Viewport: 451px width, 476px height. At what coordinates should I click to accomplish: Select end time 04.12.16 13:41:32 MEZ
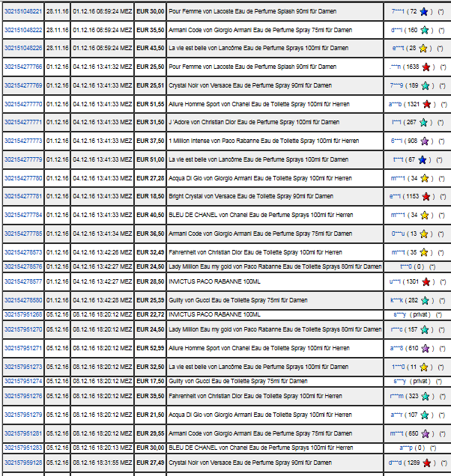(x=103, y=67)
